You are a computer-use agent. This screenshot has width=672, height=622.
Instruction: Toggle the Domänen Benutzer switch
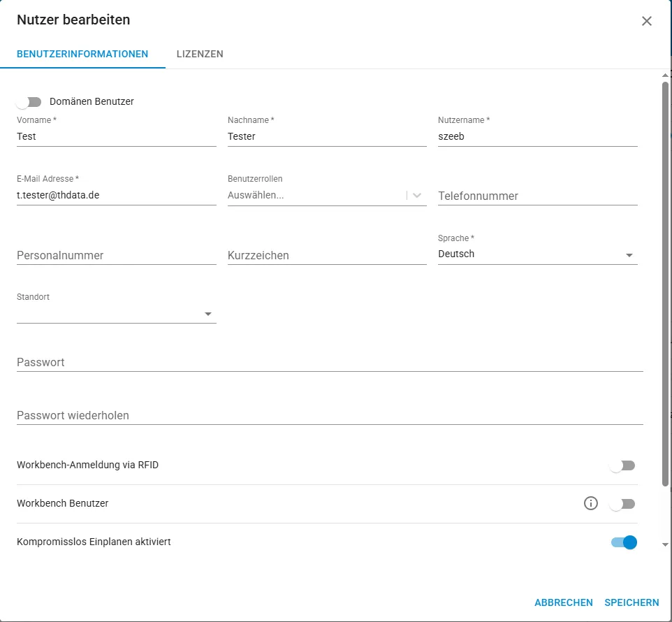pos(29,102)
